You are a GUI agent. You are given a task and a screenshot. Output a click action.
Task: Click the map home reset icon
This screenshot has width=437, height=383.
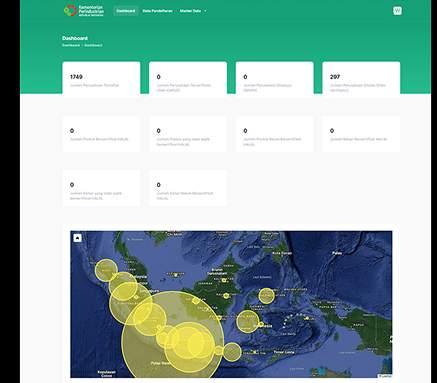77,238
